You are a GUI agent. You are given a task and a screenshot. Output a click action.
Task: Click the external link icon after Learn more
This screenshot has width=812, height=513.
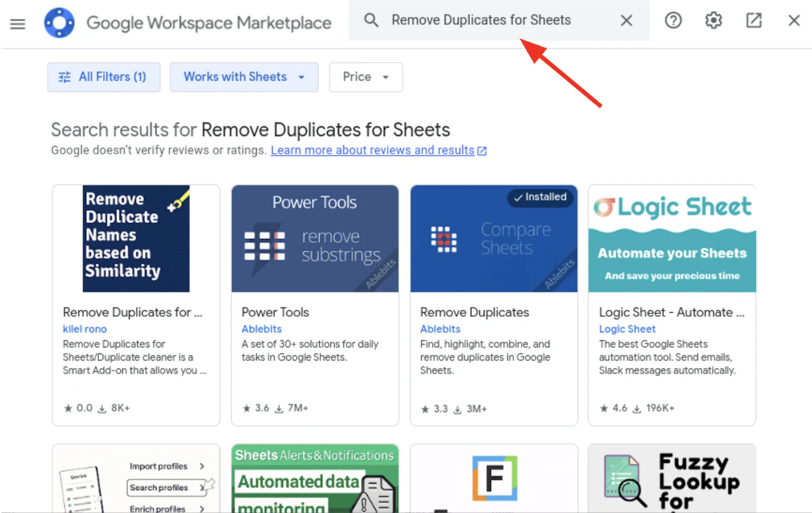click(x=482, y=151)
